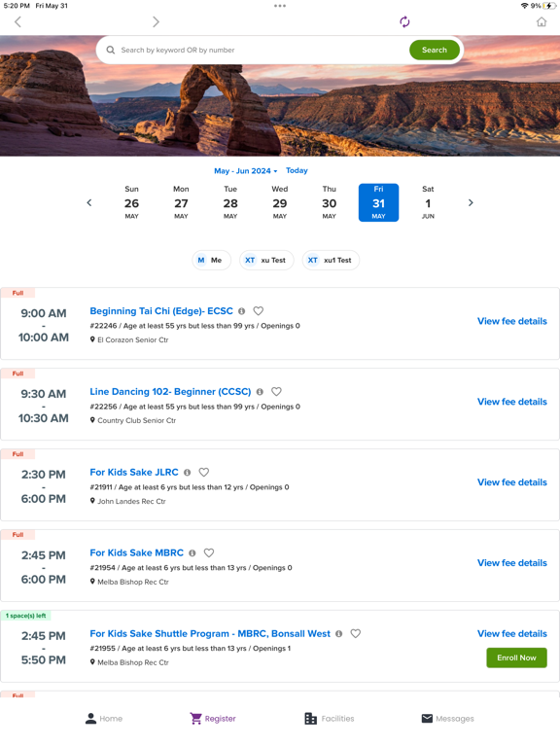
Task: Open For Kids Sake MBRC activity
Action: click(137, 552)
